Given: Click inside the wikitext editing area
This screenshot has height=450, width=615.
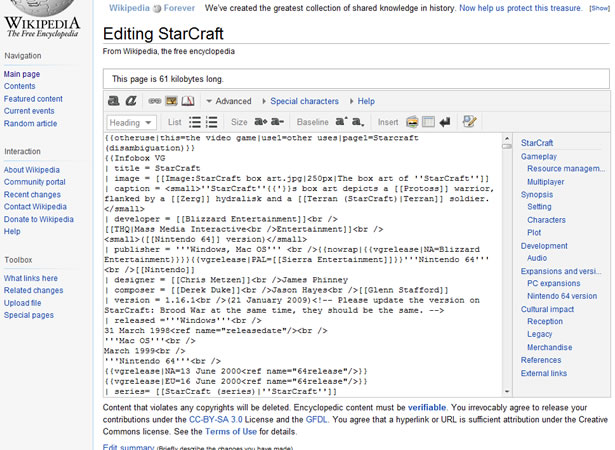Looking at the screenshot, I should (x=303, y=265).
